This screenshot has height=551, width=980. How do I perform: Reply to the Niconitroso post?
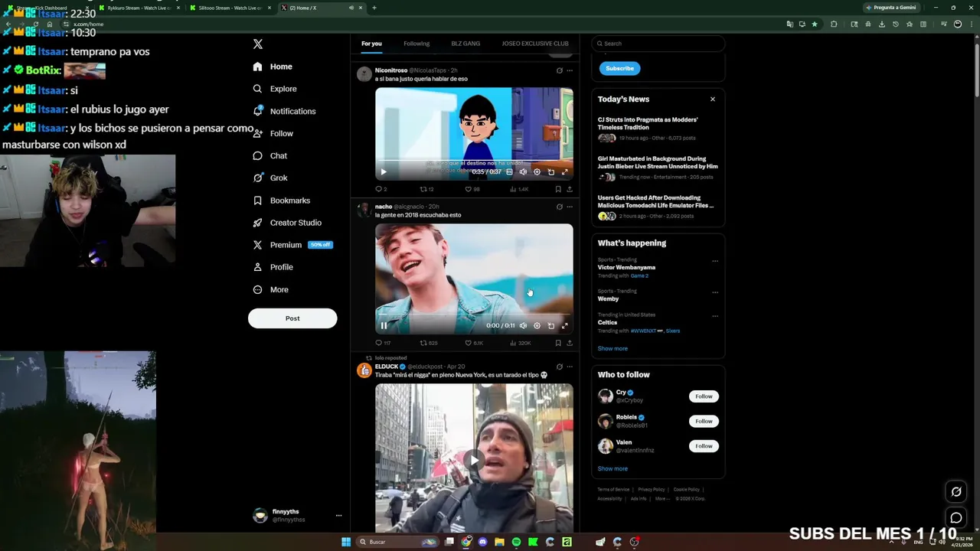point(381,189)
